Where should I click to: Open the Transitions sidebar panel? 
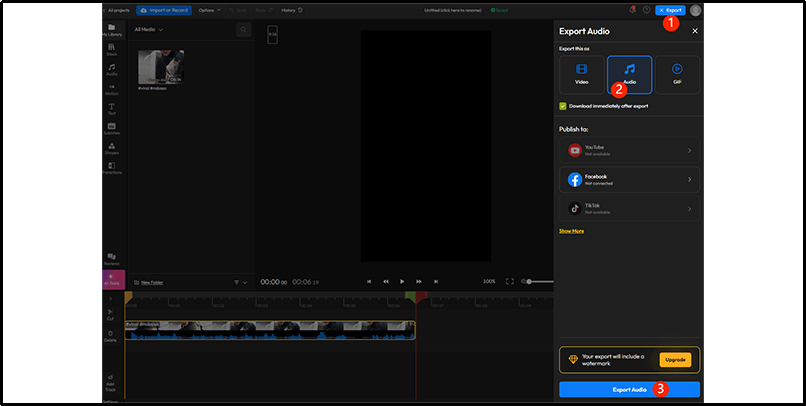point(112,169)
